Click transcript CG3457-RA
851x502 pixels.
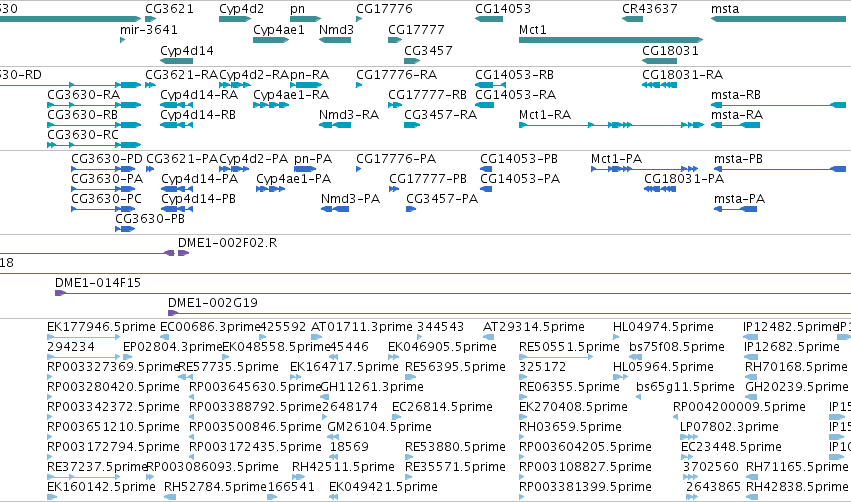pyautogui.click(x=441, y=115)
